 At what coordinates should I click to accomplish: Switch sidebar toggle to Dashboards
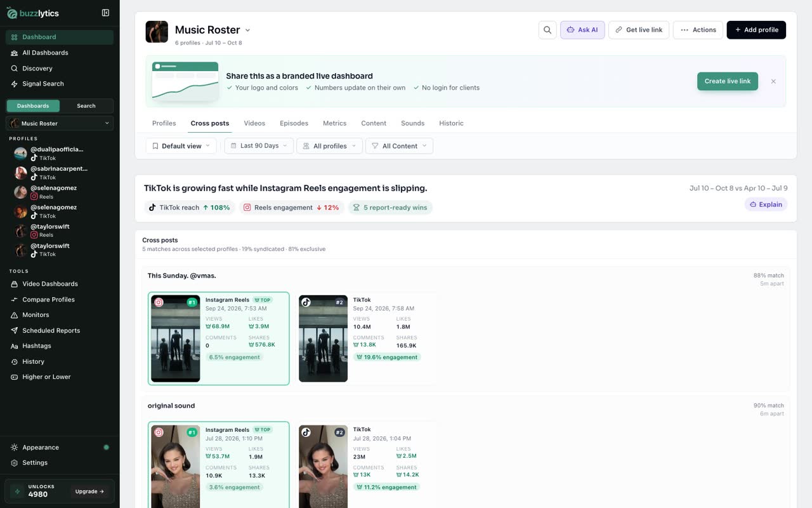[x=33, y=106]
